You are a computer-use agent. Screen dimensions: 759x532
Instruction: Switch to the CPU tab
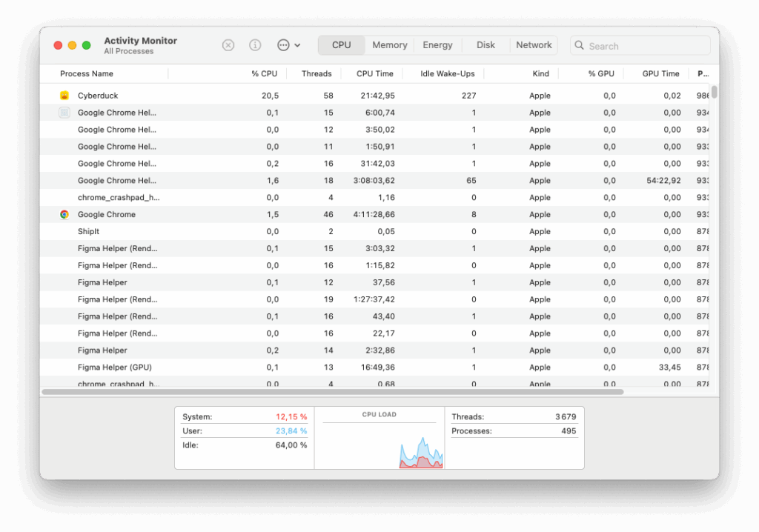(341, 45)
